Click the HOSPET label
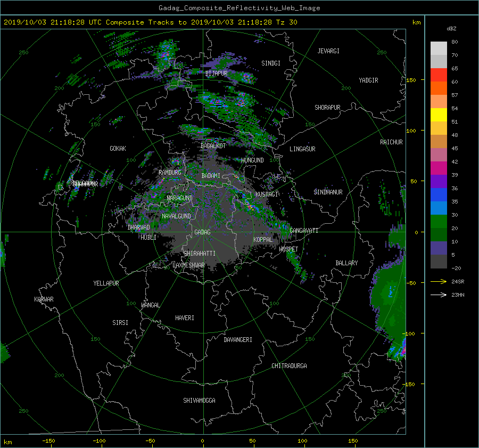479x448 pixels. pos(288,249)
